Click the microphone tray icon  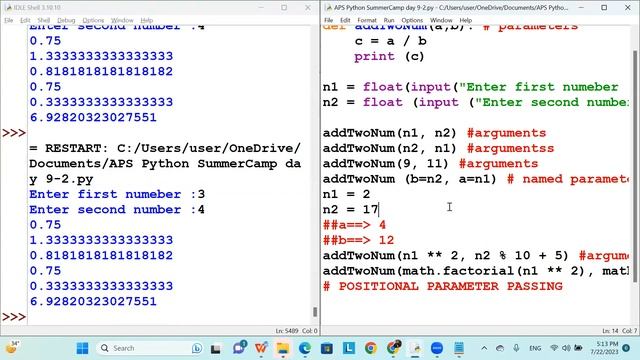click(x=516, y=348)
